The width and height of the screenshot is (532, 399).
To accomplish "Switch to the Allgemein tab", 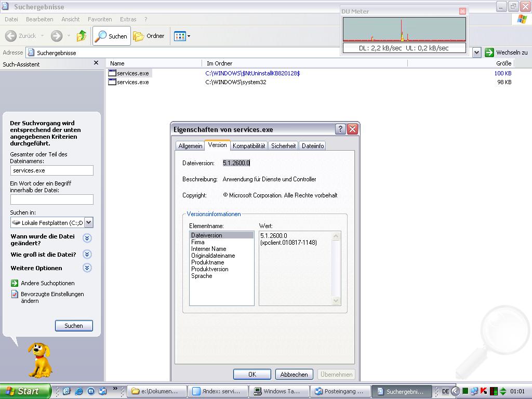I will tap(190, 146).
